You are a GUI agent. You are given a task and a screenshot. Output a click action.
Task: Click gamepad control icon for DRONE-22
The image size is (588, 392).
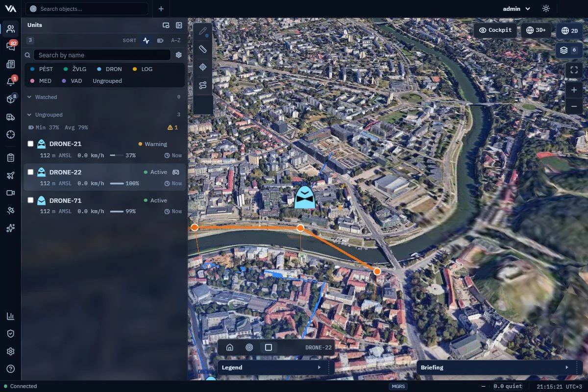point(175,172)
